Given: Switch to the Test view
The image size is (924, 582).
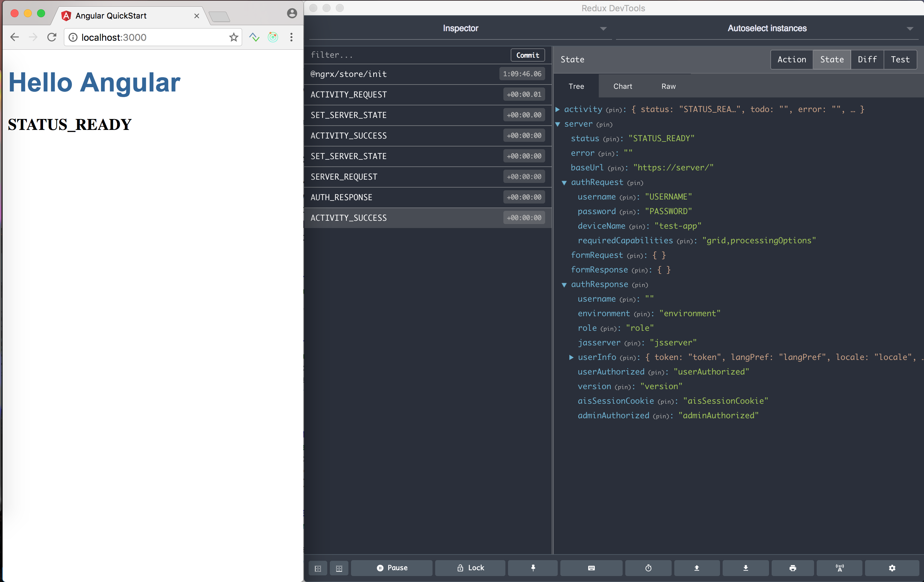Looking at the screenshot, I should [900, 60].
